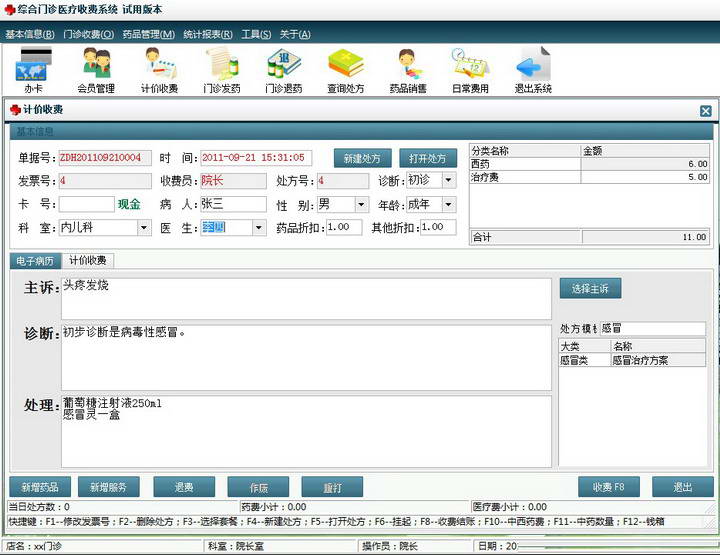Click the 当日处方数 status text
720x555 pixels.
tap(39, 507)
